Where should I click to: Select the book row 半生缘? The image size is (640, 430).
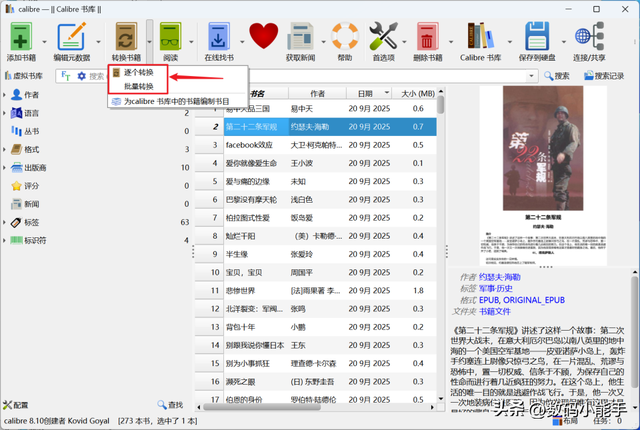coord(316,254)
